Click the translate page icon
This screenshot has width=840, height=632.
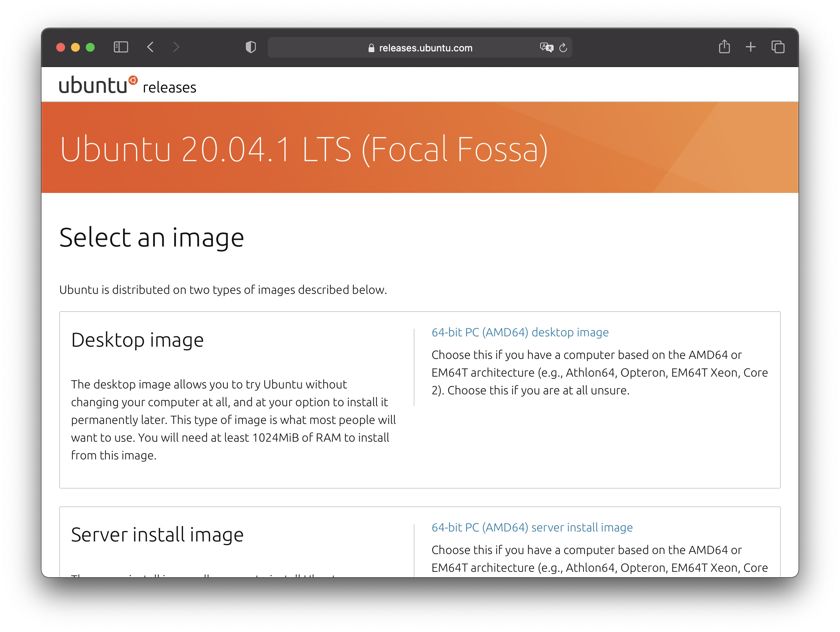[546, 47]
